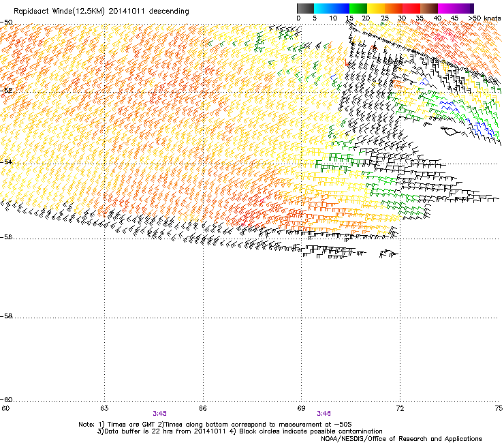Click the brown 35-40 knots legend segment

point(429,8)
